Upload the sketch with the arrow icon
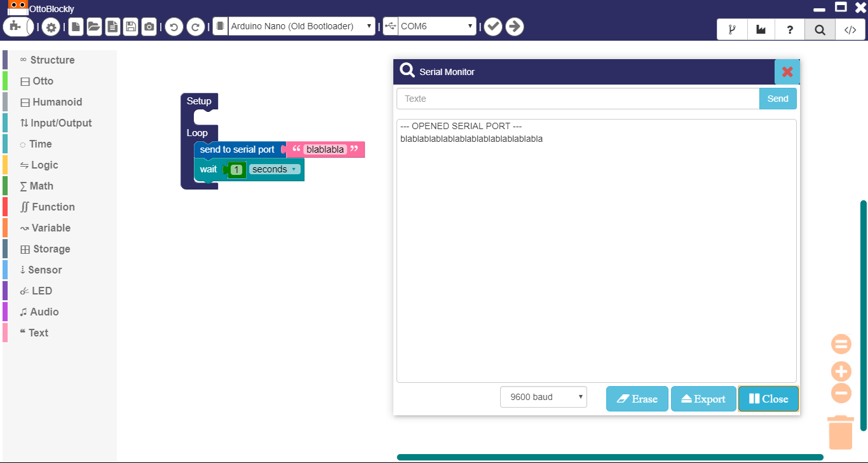The image size is (868, 463). tap(515, 26)
